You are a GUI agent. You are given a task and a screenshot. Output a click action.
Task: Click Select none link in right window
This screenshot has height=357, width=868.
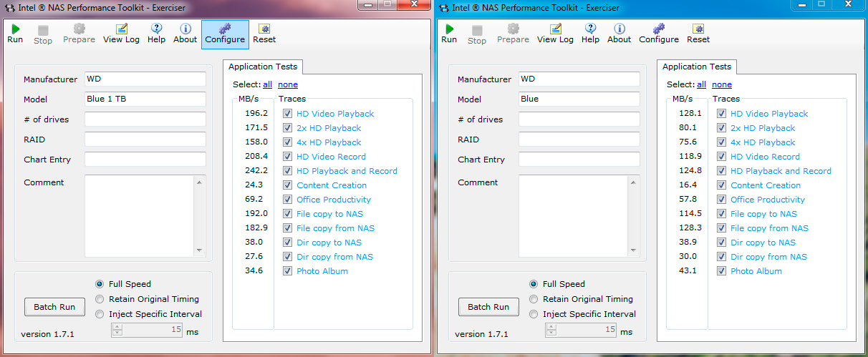click(722, 84)
